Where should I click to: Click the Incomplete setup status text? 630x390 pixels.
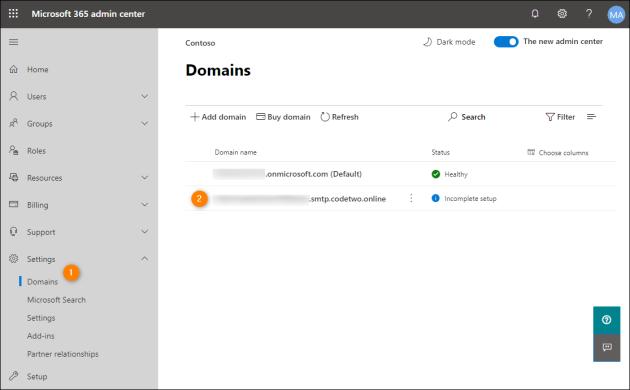470,198
